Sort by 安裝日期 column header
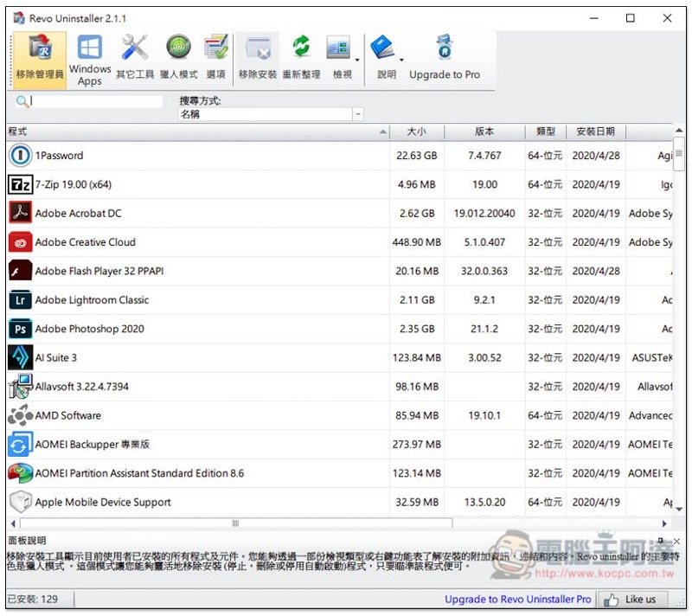This screenshot has height=616, width=692. [595, 132]
